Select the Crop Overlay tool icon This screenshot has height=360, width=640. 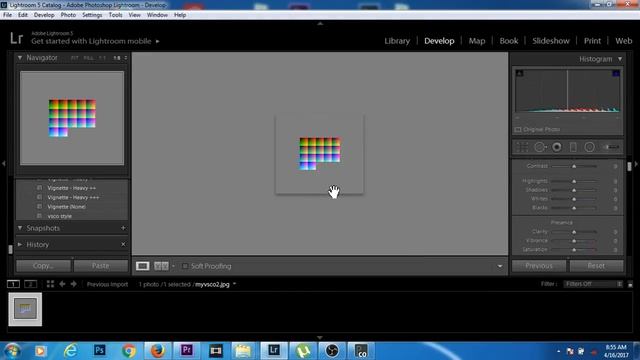click(522, 147)
